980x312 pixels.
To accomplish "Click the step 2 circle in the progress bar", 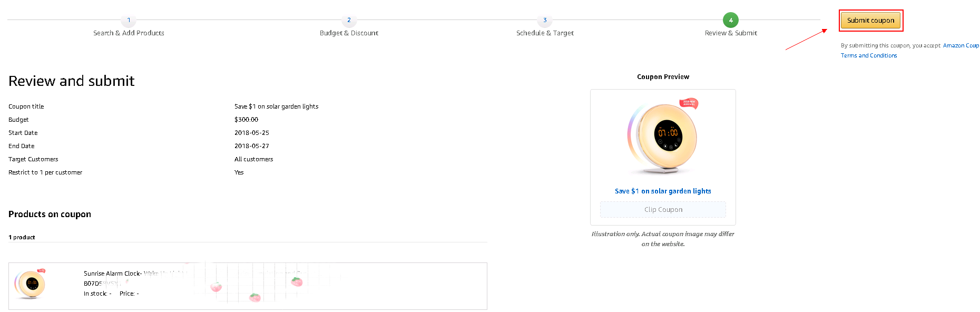I will (349, 20).
